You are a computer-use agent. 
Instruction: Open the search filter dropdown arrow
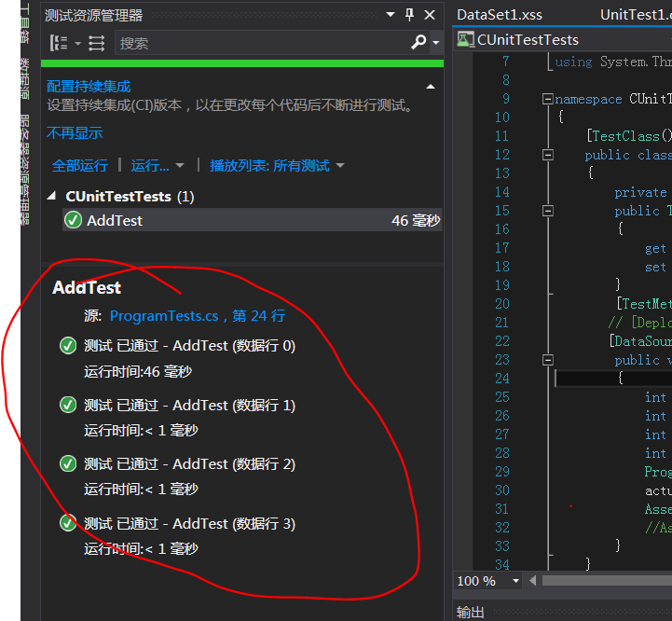(x=436, y=43)
